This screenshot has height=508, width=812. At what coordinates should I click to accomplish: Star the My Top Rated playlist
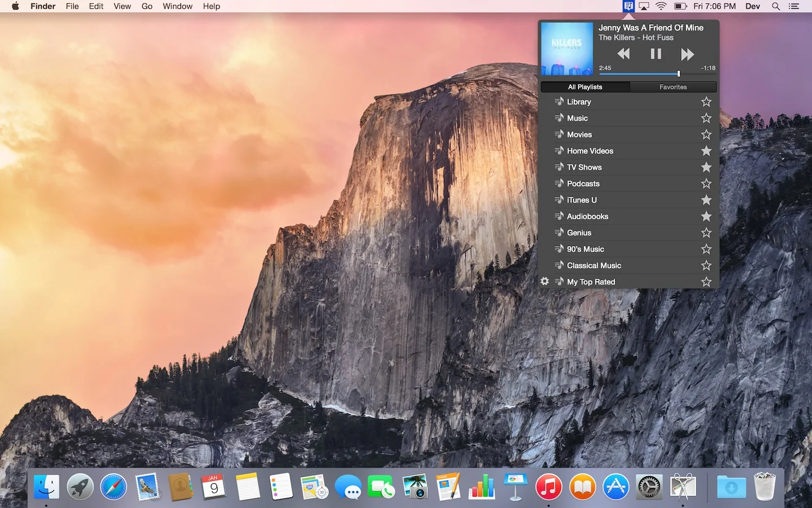706,282
